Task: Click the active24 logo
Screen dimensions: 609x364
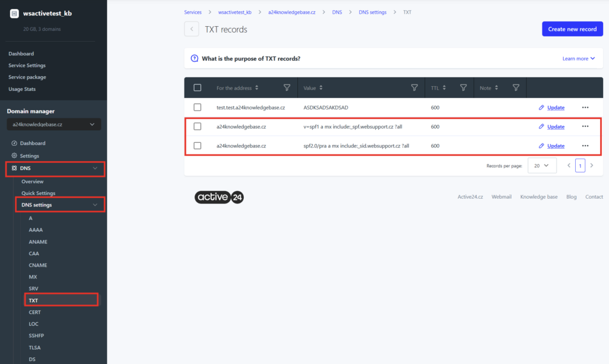Action: [x=219, y=197]
